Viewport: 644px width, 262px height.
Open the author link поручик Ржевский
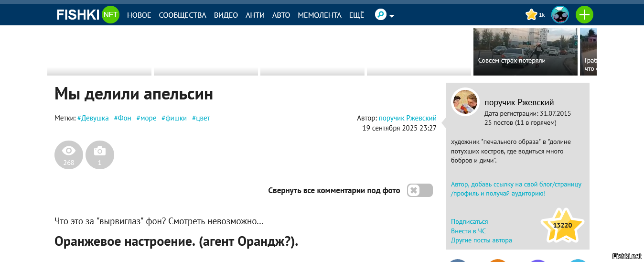click(x=408, y=118)
